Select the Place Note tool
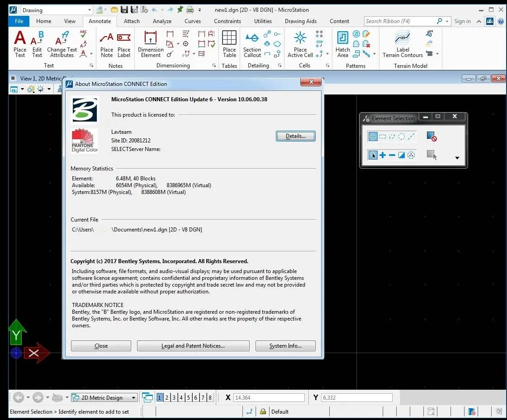 tap(107, 45)
